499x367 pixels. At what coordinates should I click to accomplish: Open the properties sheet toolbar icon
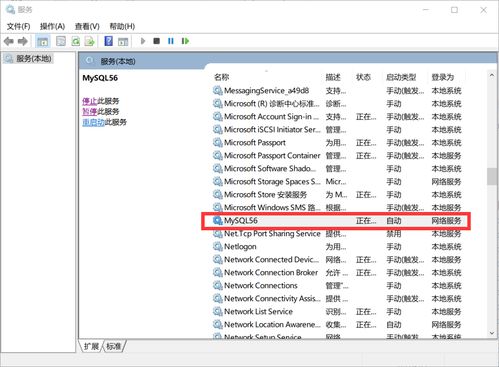[61, 41]
